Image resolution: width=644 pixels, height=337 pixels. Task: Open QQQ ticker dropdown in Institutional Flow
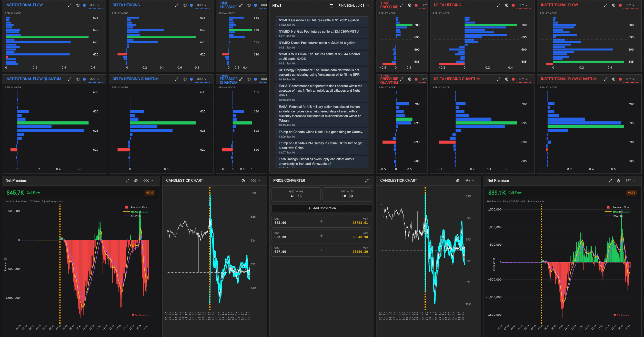tap(95, 5)
